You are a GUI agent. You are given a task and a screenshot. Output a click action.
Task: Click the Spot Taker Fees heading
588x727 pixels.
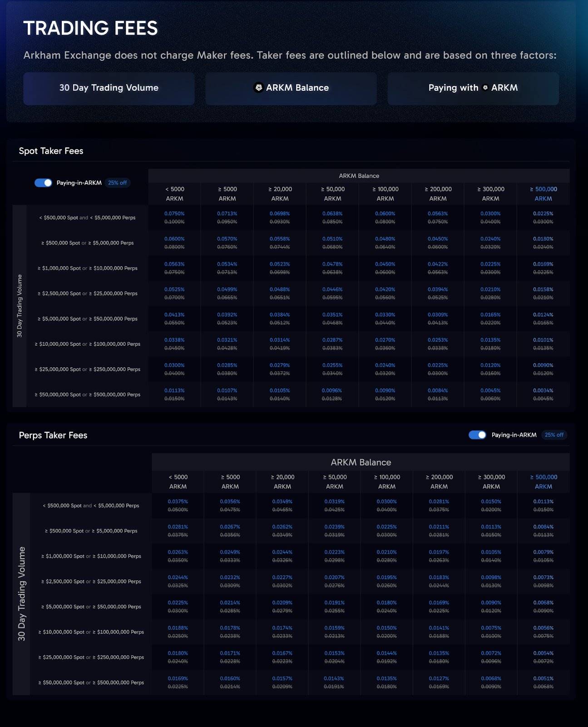click(51, 151)
